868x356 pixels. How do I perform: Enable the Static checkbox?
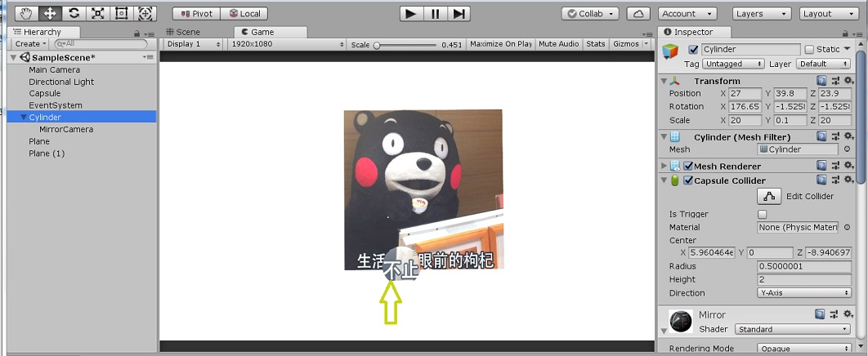[x=809, y=49]
